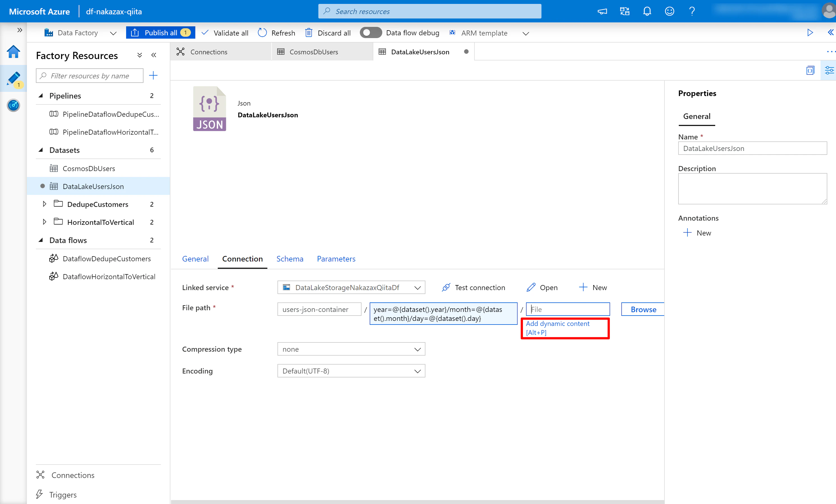Click the Description text area
This screenshot has width=836, height=504.
tap(752, 188)
